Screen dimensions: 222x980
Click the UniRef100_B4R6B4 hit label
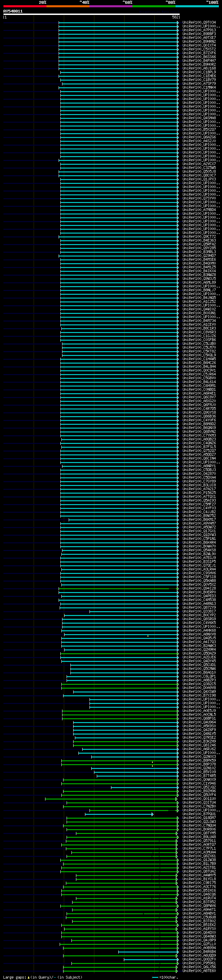[199, 951]
